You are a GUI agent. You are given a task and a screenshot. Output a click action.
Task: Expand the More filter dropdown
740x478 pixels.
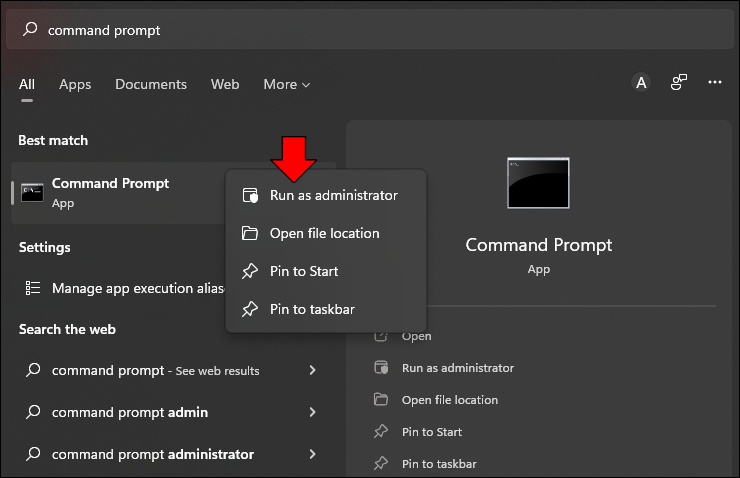point(287,84)
